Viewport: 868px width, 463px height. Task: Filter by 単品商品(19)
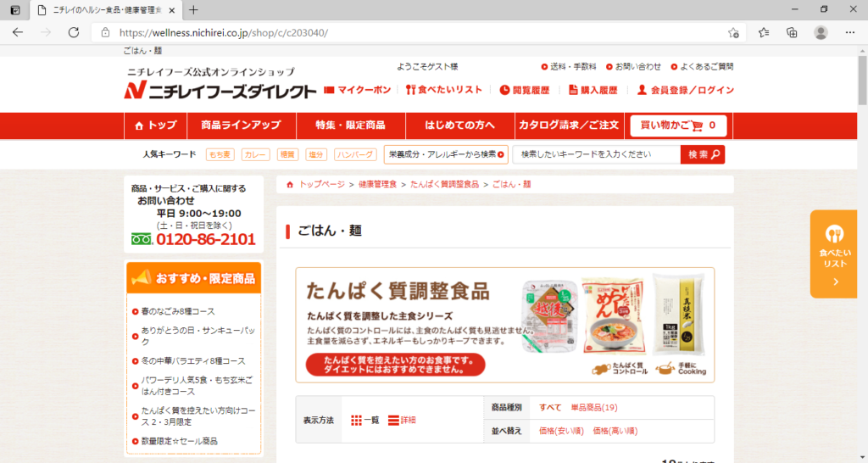[594, 408]
